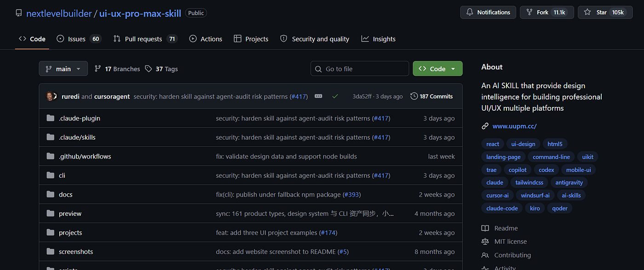644x270 pixels.
Task: Expand commit message with the ellipsis button
Action: click(x=318, y=96)
